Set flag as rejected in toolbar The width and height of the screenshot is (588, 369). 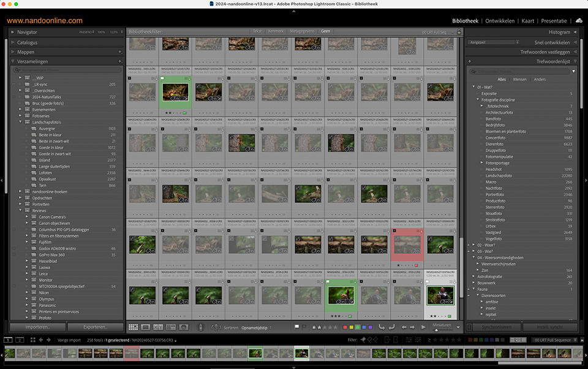pyautogui.click(x=304, y=327)
